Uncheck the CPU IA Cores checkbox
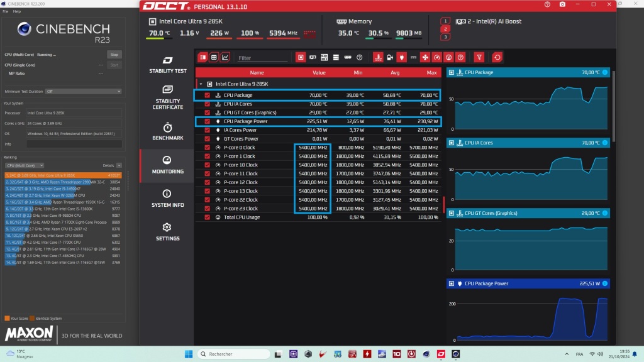This screenshot has height=362, width=644. (207, 104)
